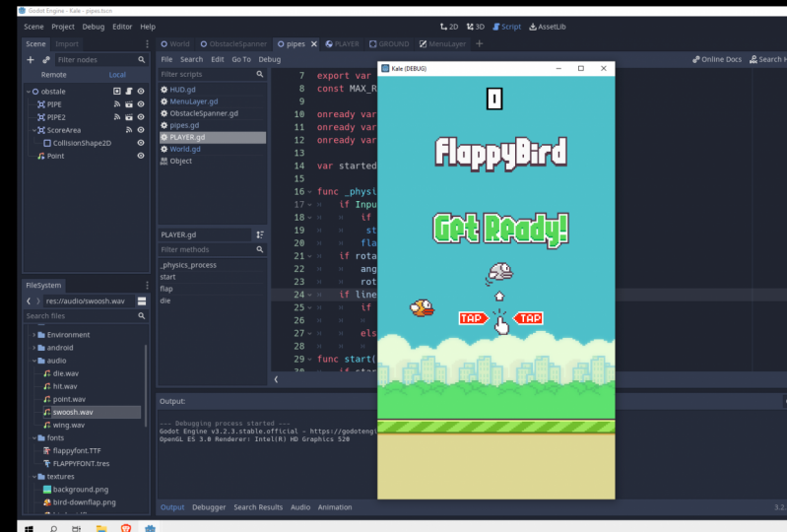Image resolution: width=787 pixels, height=532 pixels.
Task: Toggle visibility of ScoreArea node
Action: click(x=141, y=130)
